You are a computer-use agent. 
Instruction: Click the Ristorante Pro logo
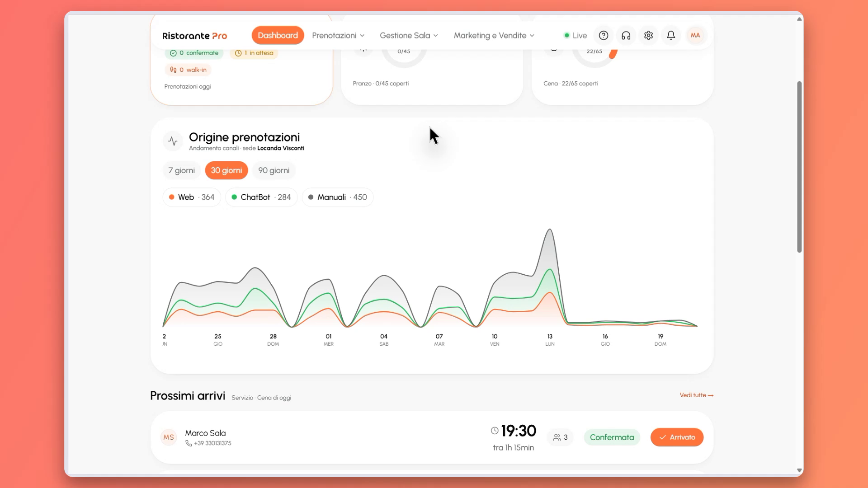click(x=194, y=36)
